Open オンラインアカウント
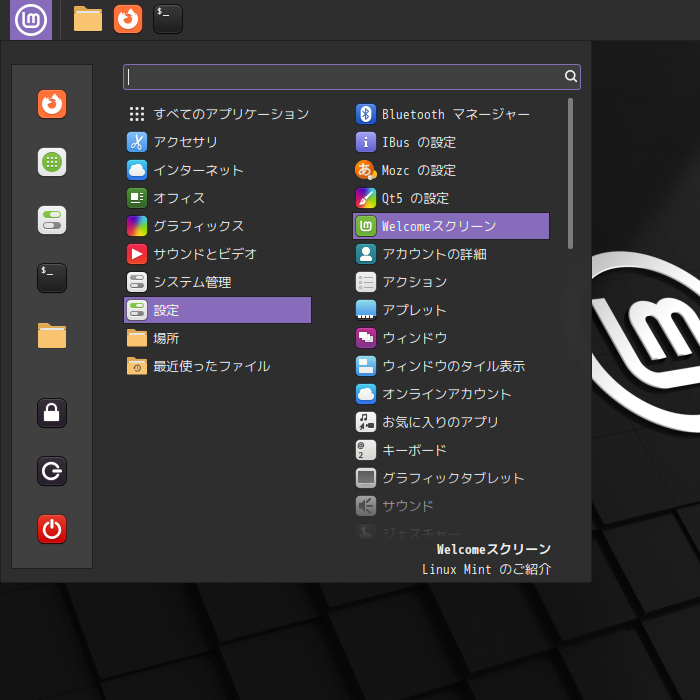Viewport: 700px width, 700px height. 451,394
